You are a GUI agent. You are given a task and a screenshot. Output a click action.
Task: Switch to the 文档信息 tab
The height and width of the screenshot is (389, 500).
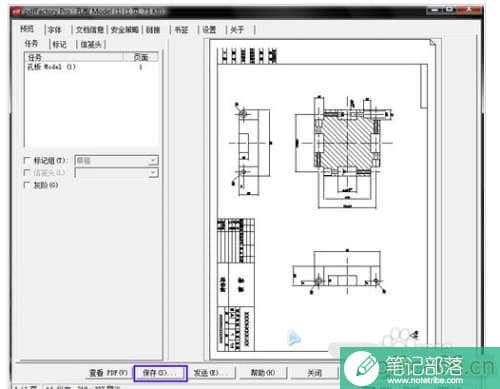tap(89, 30)
